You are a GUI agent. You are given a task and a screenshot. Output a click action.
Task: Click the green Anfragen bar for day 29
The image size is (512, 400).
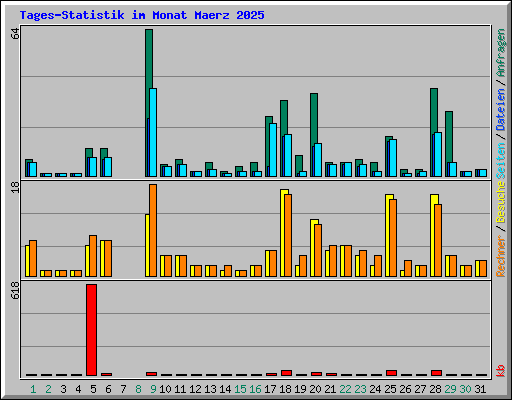pyautogui.click(x=449, y=137)
